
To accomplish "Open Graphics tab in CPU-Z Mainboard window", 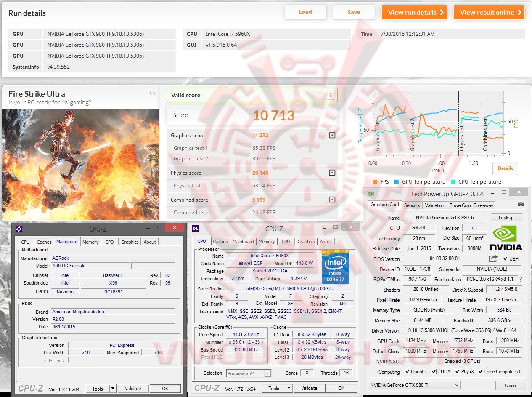I will pyautogui.click(x=130, y=242).
